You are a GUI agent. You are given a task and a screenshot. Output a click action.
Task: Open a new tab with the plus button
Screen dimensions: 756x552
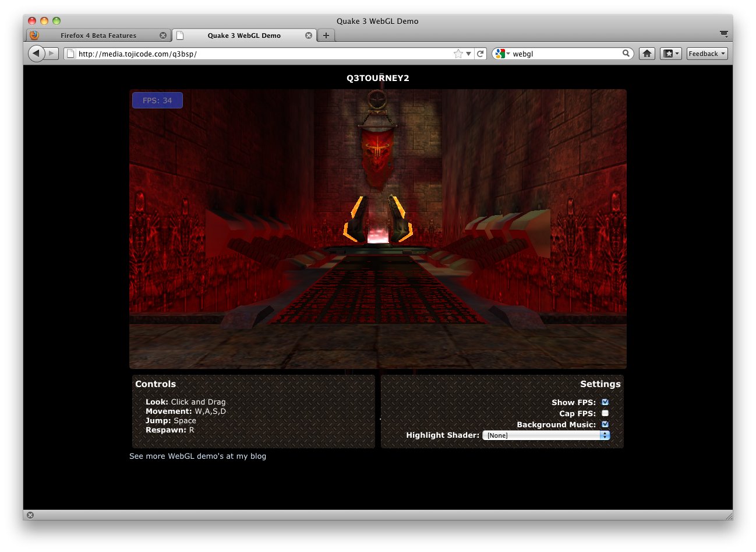tap(326, 35)
